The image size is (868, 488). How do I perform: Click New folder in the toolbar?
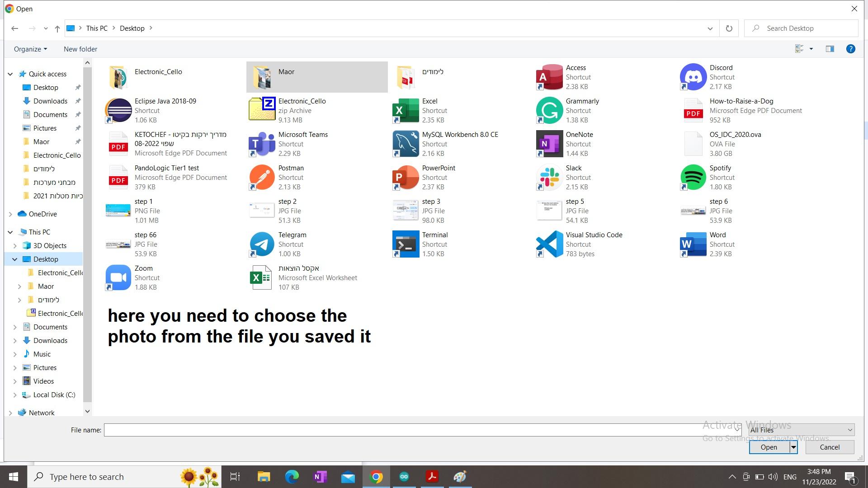[80, 49]
